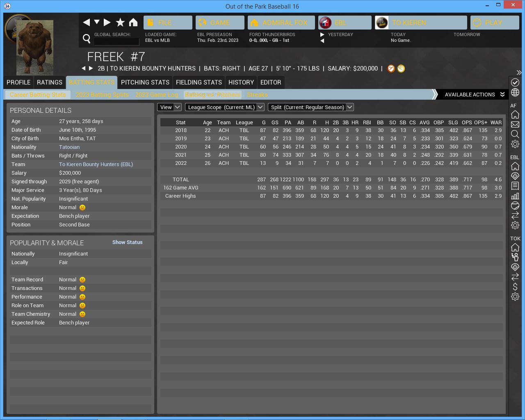525x420 pixels.
Task: Expand the sidebar with the double chevron
Action: (x=519, y=73)
